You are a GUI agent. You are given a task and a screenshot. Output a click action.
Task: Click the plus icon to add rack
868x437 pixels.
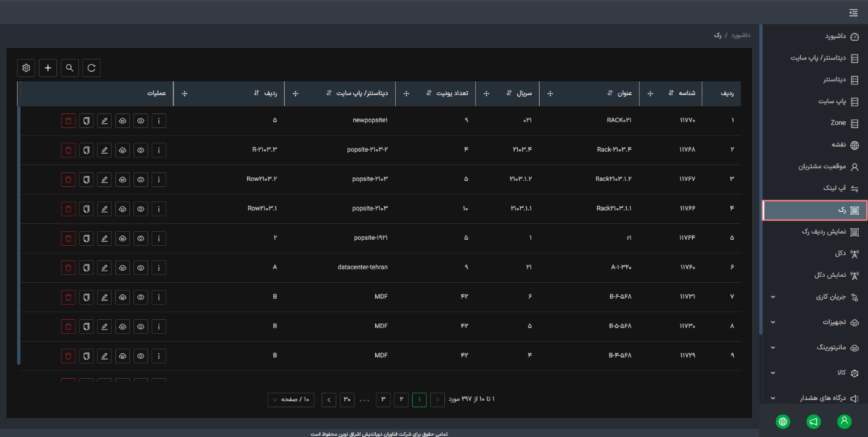(48, 68)
